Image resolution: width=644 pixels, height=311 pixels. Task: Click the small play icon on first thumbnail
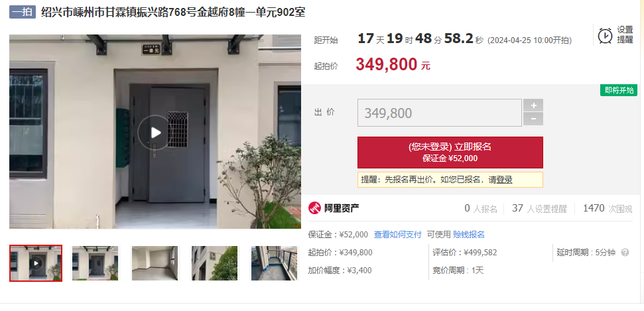coord(36,263)
